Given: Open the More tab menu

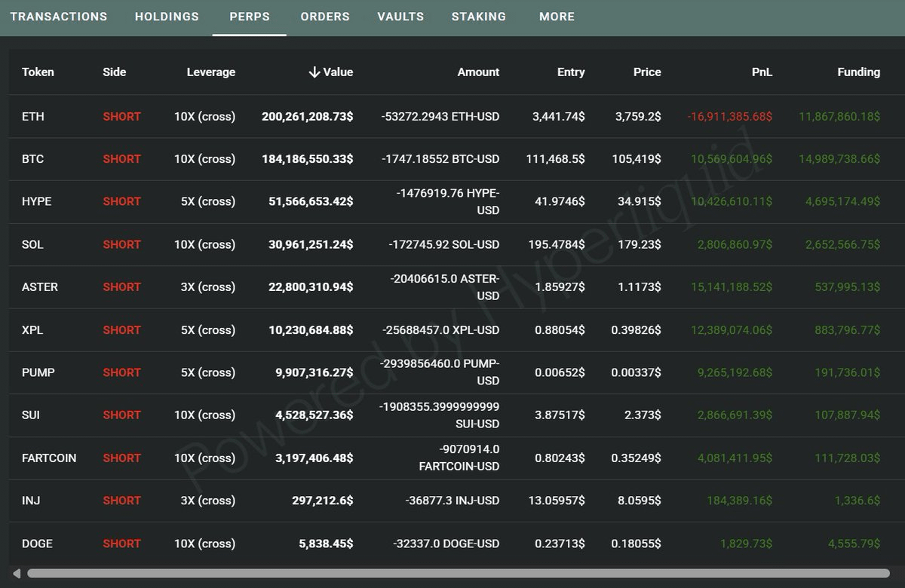Looking at the screenshot, I should [557, 16].
